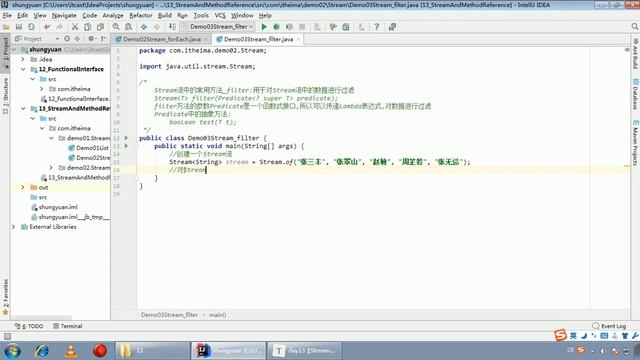Click the Help question mark icon

[x=376, y=27]
